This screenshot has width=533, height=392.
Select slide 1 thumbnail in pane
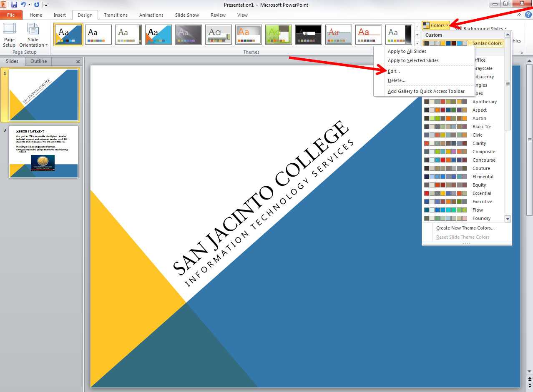(43, 95)
